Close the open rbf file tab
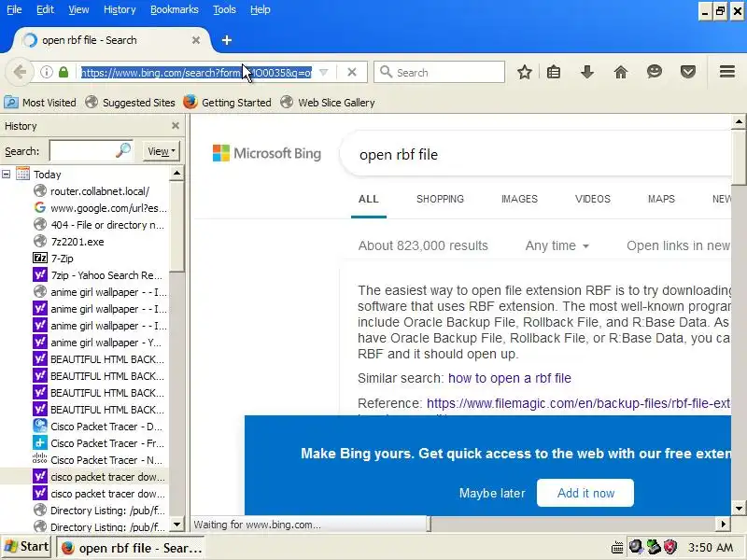The width and height of the screenshot is (747, 560). pos(196,40)
